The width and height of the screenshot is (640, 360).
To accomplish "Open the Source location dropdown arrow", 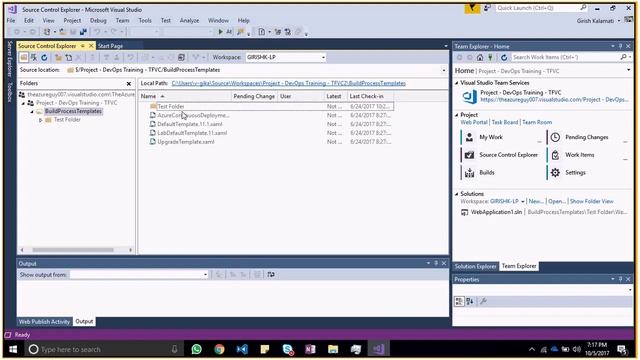I will click(x=444, y=70).
